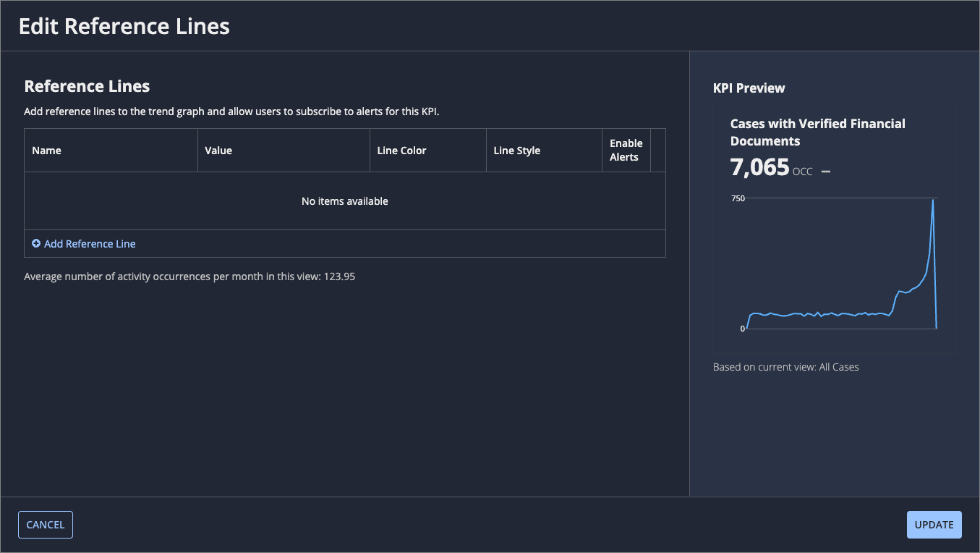Select the Value column header
Image resolution: width=980 pixels, height=553 pixels.
[284, 151]
